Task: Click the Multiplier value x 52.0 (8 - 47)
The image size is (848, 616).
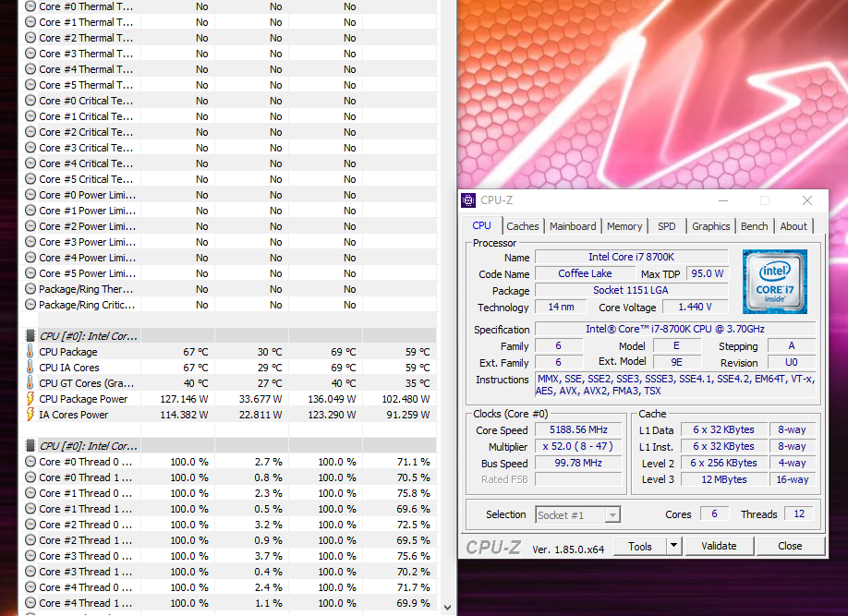Action: coord(578,447)
